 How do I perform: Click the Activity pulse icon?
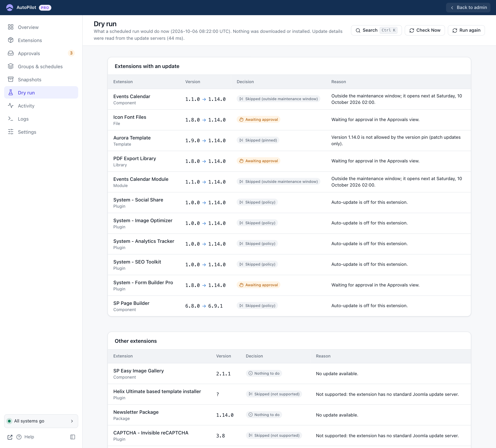pos(11,106)
